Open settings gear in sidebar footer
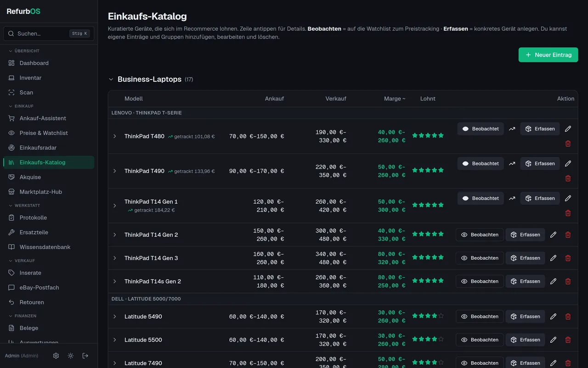The height and width of the screenshot is (368, 588). coord(56,356)
